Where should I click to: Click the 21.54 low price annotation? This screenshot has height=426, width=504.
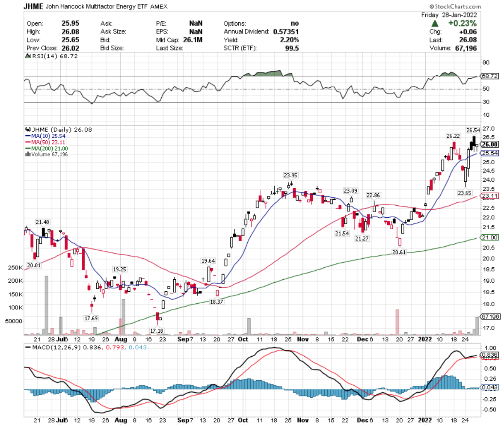(342, 234)
